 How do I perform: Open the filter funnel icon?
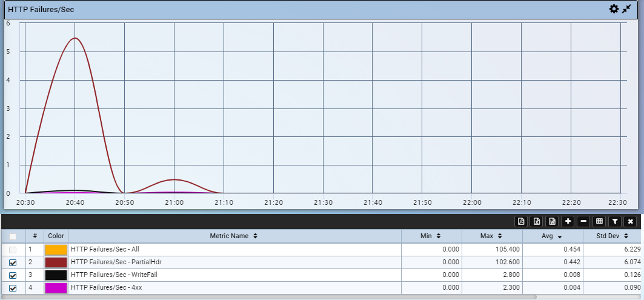click(x=615, y=221)
